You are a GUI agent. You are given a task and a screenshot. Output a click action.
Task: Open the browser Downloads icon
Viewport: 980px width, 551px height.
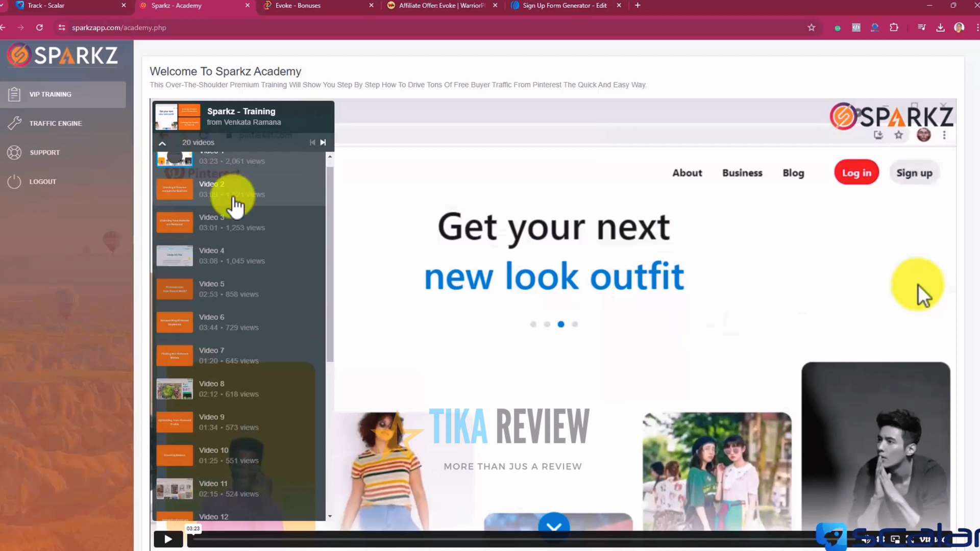(940, 28)
